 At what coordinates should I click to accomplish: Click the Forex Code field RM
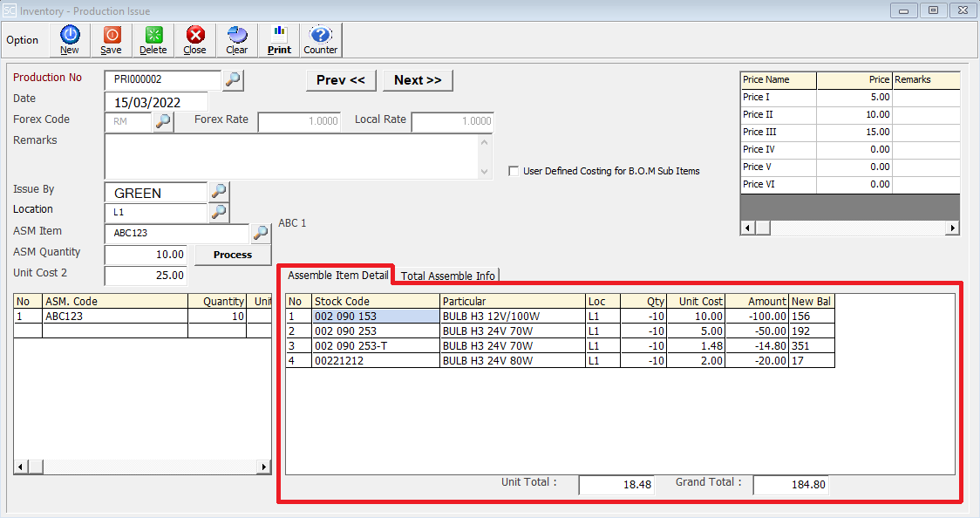[128, 121]
